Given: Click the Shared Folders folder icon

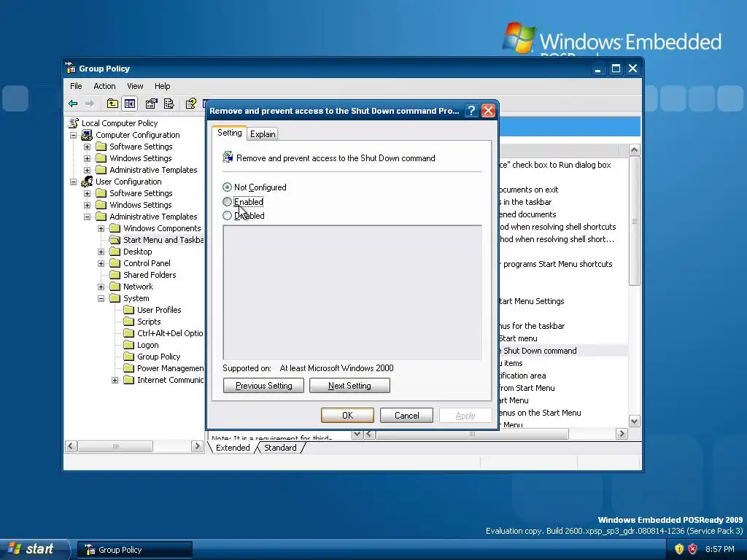Looking at the screenshot, I should (115, 275).
